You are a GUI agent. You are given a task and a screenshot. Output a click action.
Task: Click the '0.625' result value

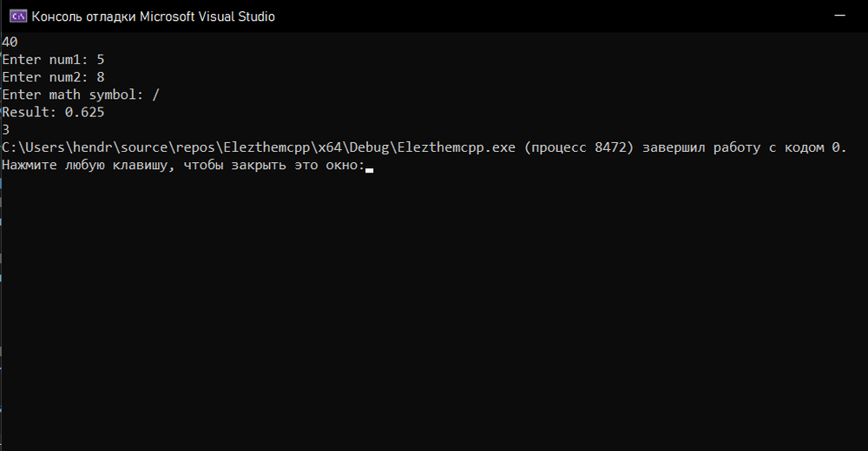click(x=85, y=113)
